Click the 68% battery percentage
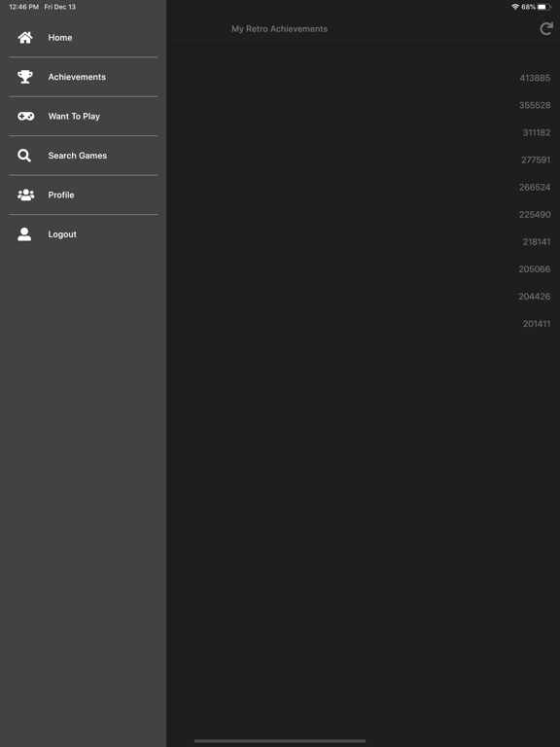This screenshot has width=560, height=747. click(528, 7)
